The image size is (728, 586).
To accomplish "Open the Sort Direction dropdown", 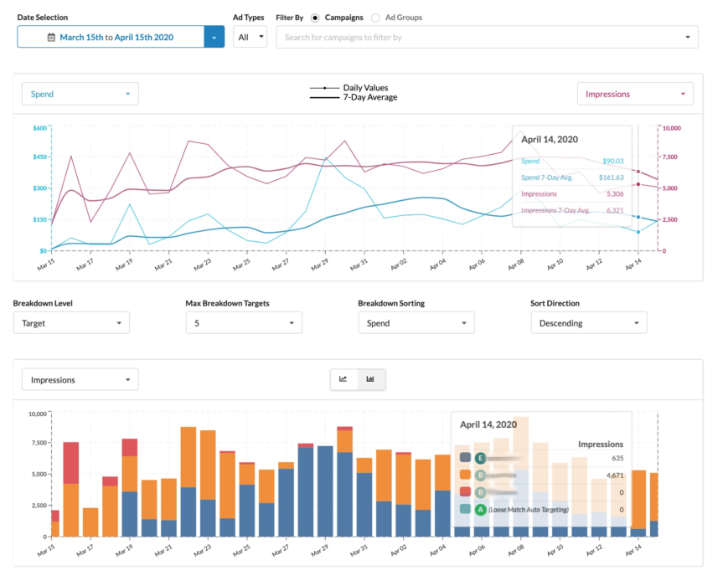I will point(588,321).
